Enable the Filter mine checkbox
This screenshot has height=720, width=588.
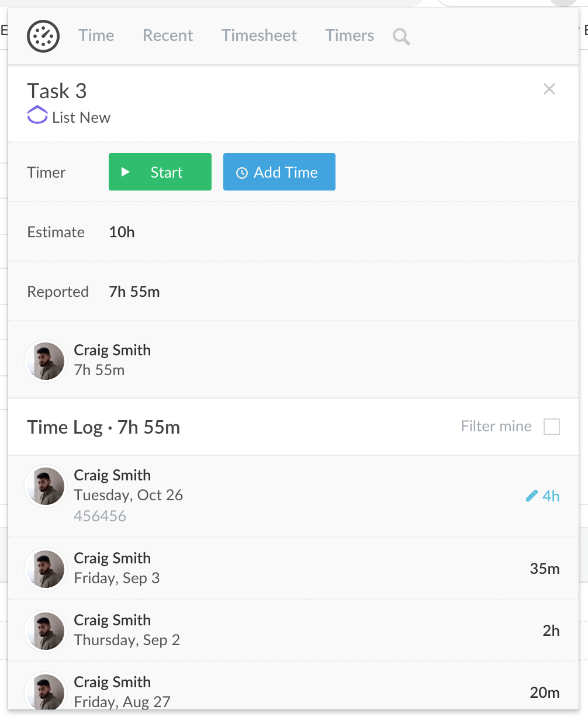click(x=551, y=427)
